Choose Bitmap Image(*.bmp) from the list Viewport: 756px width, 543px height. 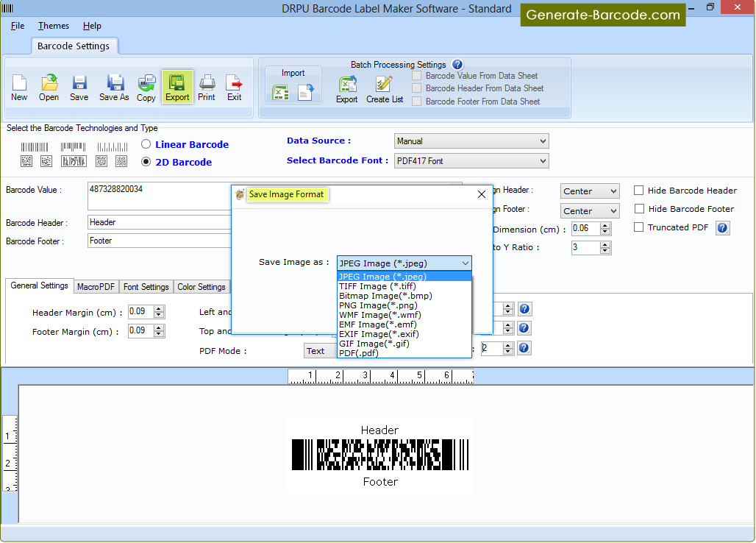pos(404,296)
